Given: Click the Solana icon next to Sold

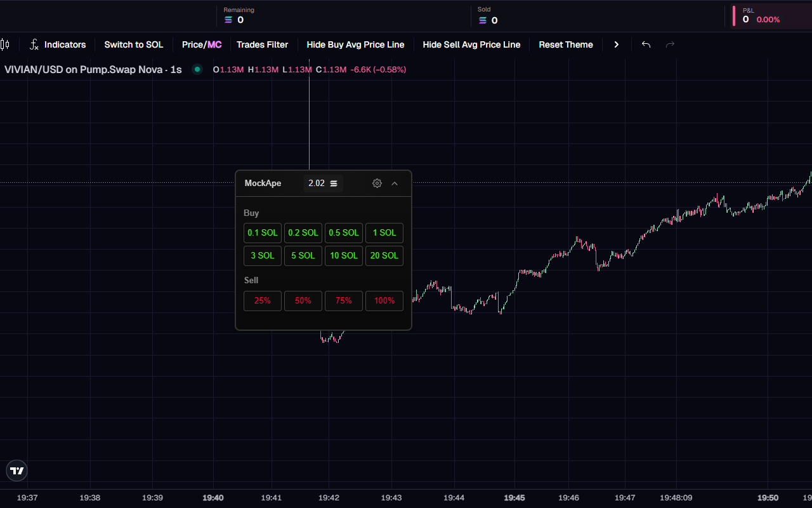Looking at the screenshot, I should (482, 20).
